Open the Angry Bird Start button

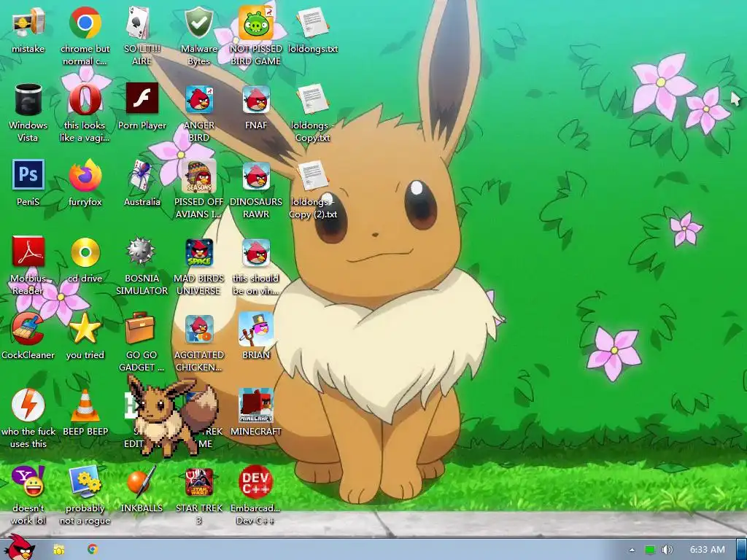tap(18, 548)
